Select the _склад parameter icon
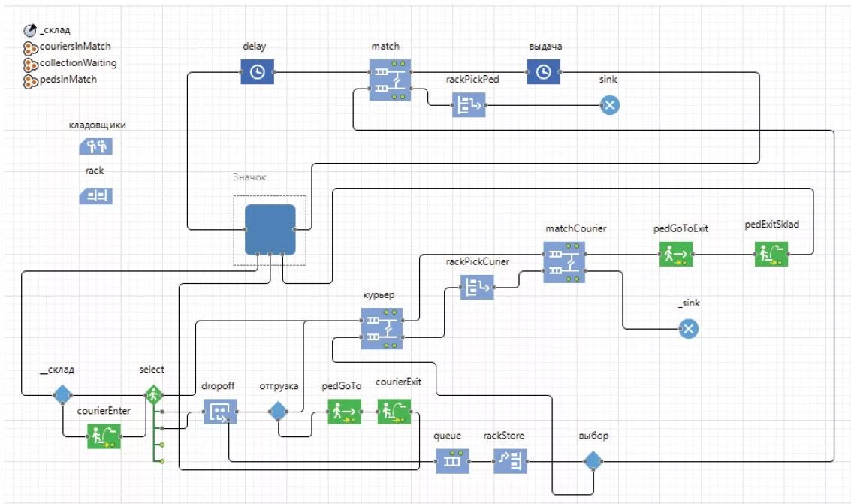The image size is (851, 504). point(30,31)
